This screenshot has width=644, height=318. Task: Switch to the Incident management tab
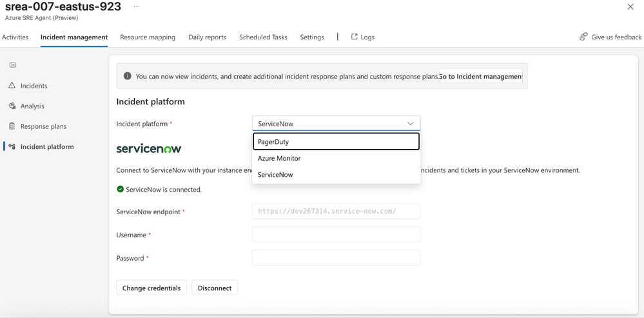pyautogui.click(x=74, y=37)
